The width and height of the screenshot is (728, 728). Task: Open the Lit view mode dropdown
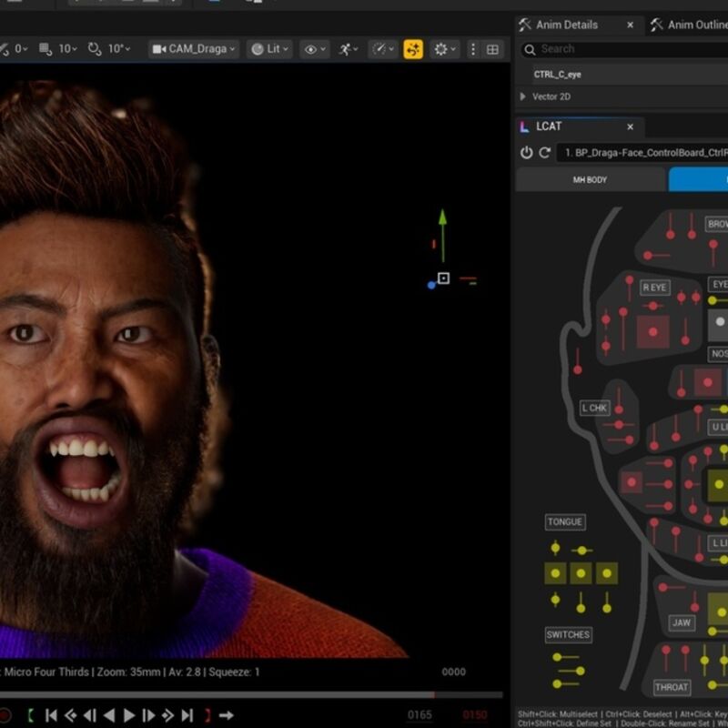[269, 49]
